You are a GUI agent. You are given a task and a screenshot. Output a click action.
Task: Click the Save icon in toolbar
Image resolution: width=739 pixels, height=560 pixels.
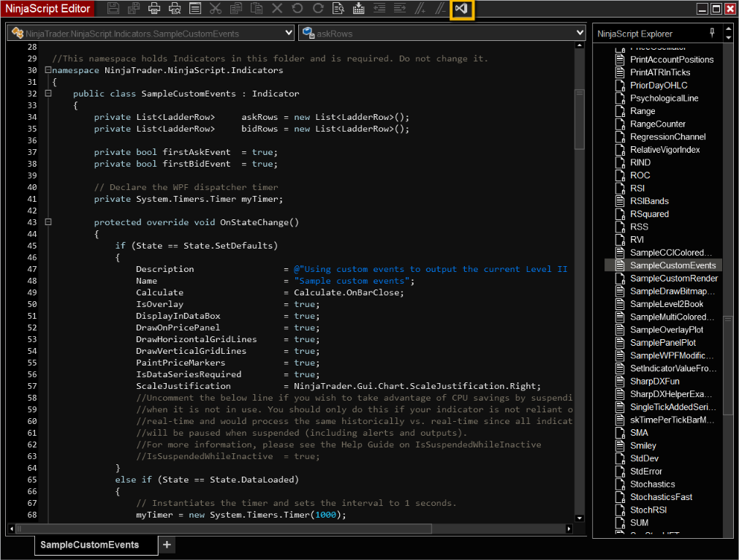[x=113, y=10]
